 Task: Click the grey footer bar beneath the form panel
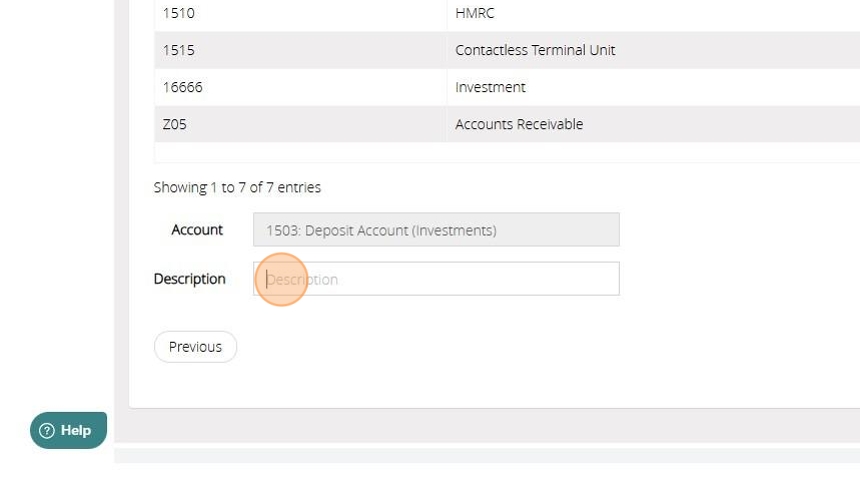490,425
